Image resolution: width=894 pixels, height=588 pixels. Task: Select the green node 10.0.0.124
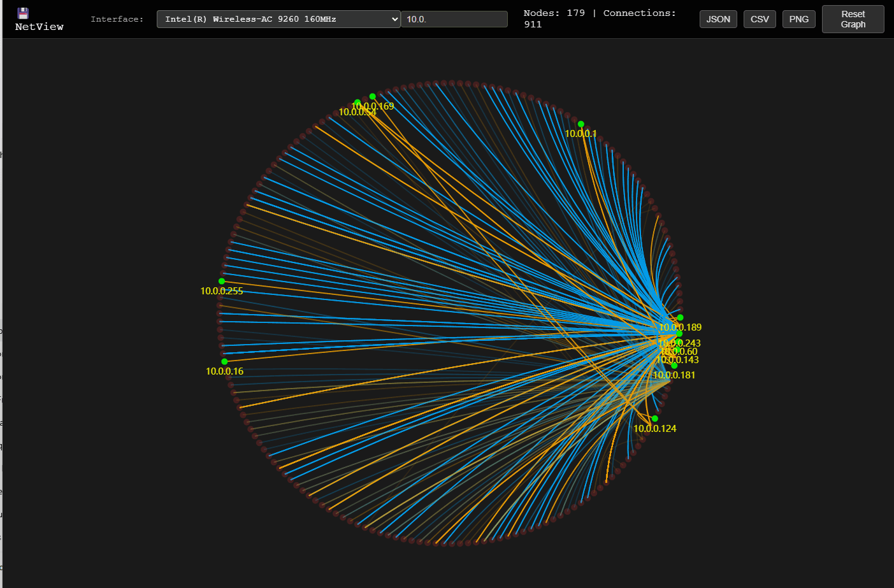[654, 419]
